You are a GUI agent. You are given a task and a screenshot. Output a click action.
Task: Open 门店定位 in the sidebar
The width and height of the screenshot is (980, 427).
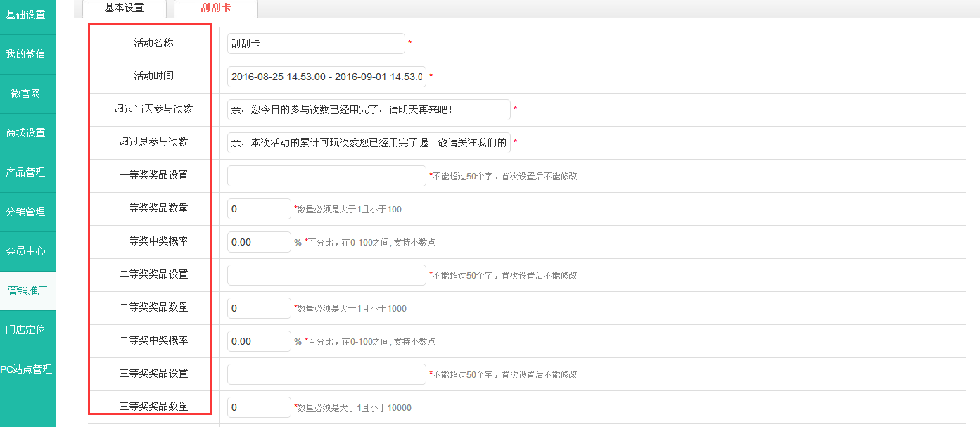27,330
